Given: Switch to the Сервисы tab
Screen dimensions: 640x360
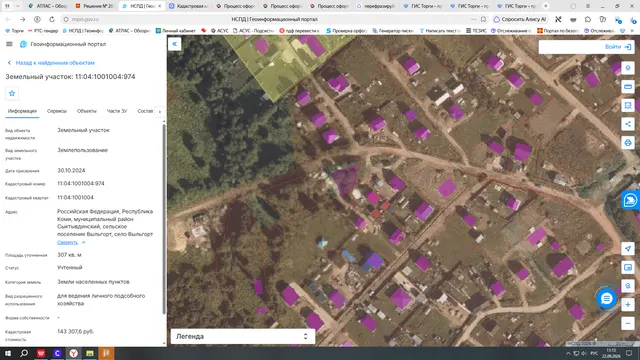Looking at the screenshot, I should [x=57, y=111].
